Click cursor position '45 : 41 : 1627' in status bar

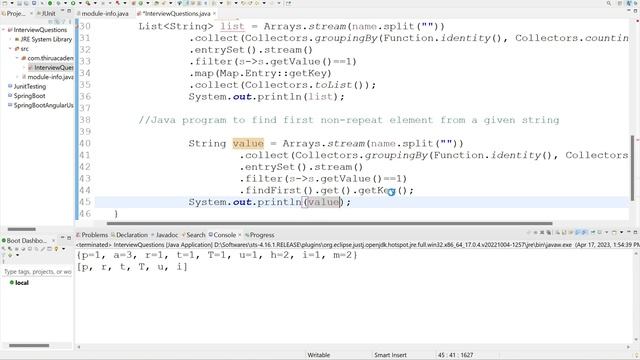pyautogui.click(x=456, y=355)
